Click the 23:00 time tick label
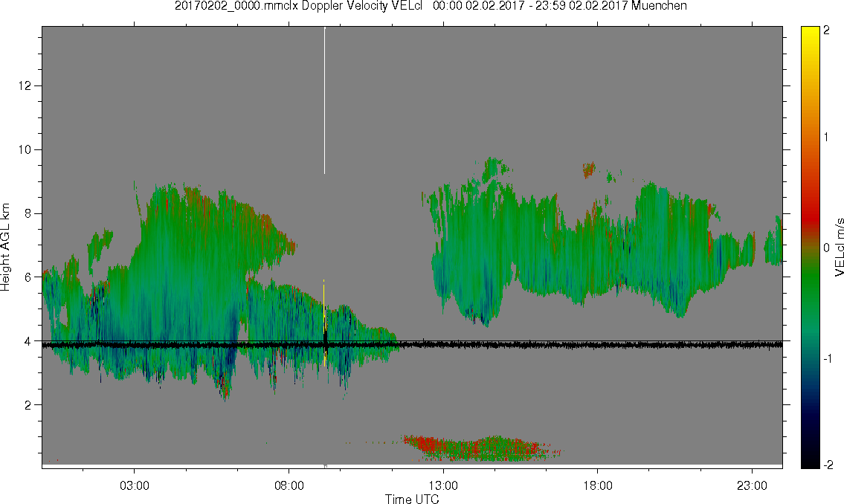844x504 pixels. [752, 485]
